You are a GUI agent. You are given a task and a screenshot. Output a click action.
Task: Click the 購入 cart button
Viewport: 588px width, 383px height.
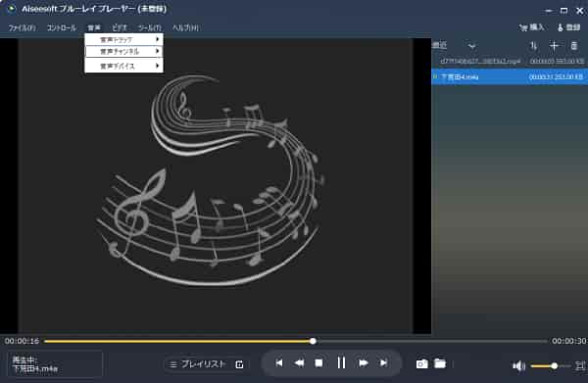pyautogui.click(x=531, y=27)
